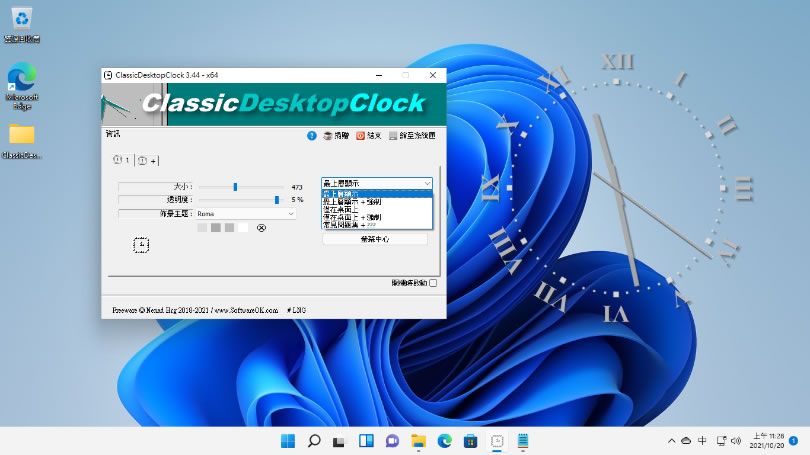Expand the hidden tray icons chevron
The image size is (810, 455).
pyautogui.click(x=671, y=441)
